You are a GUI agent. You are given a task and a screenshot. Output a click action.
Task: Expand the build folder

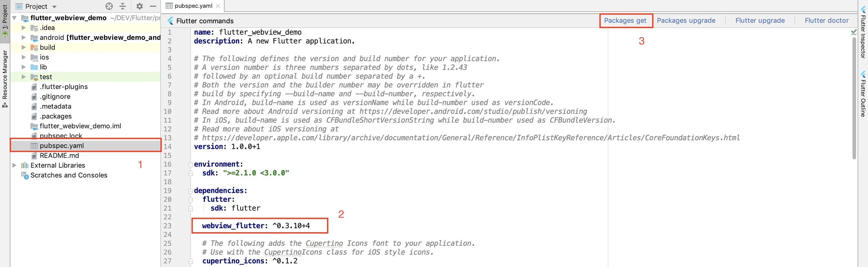tap(24, 47)
